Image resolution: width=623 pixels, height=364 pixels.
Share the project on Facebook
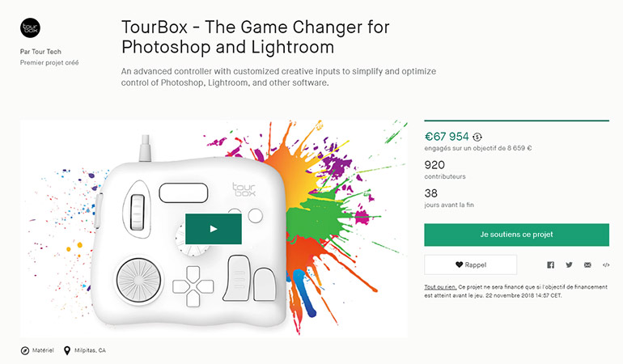pyautogui.click(x=550, y=265)
